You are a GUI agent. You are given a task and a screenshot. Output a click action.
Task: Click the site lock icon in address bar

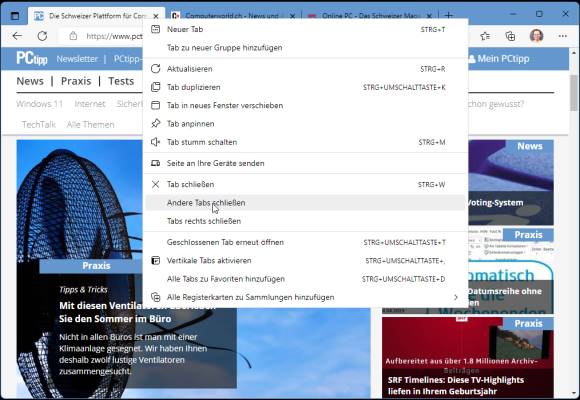click(73, 36)
